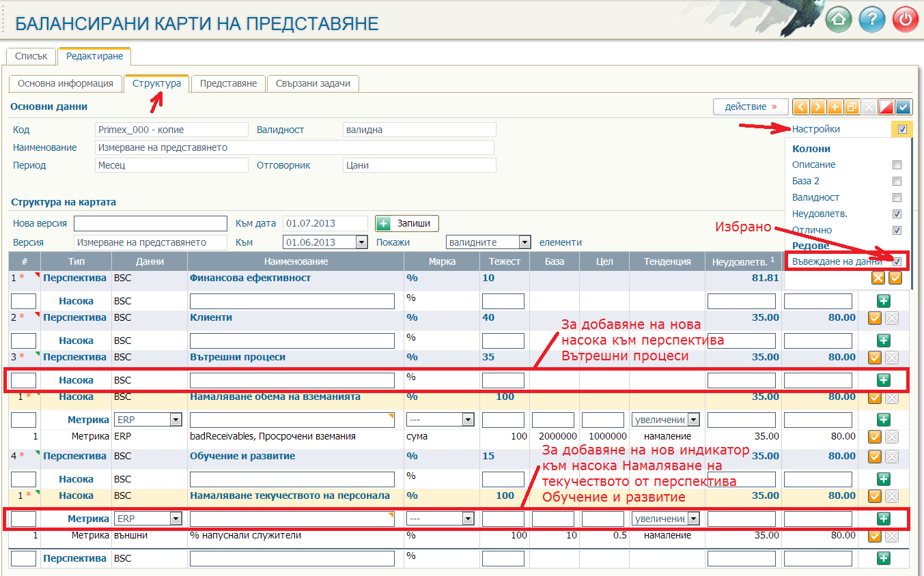Switch to the Списък tab

coord(31,57)
